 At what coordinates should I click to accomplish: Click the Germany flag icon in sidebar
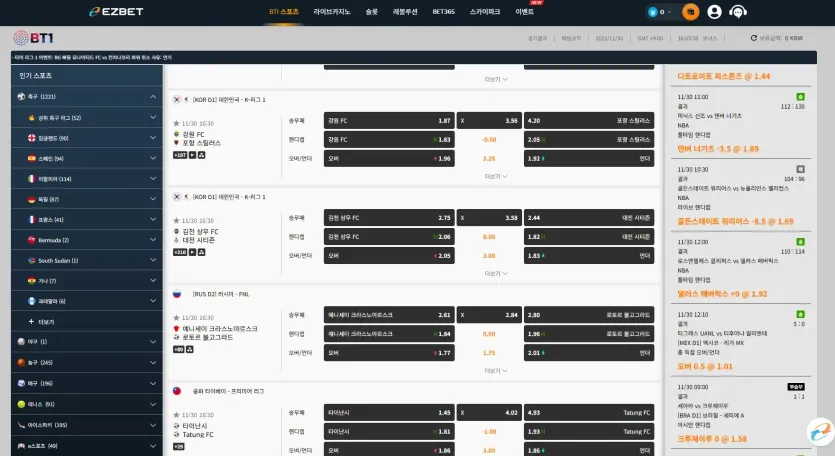coord(31,199)
